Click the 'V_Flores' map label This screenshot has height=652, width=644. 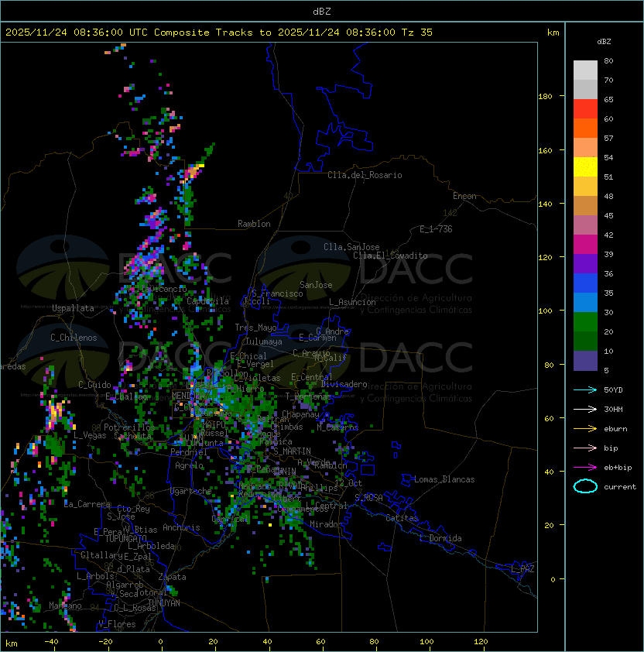pos(117,624)
